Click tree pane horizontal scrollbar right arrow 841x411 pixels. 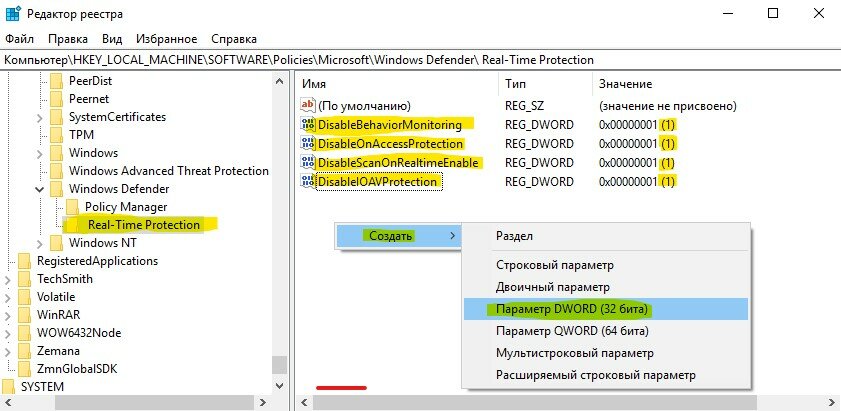click(x=262, y=402)
